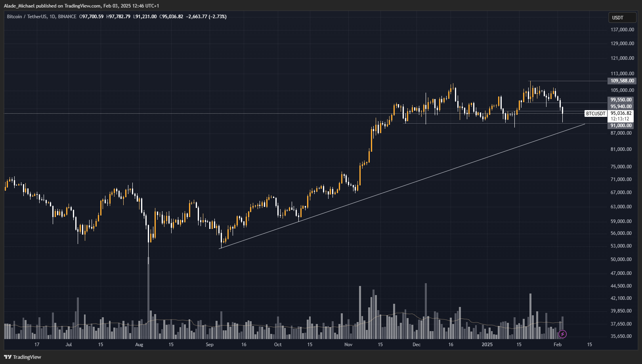The height and width of the screenshot is (364, 642).
Task: Click the Oct label on time axis
Action: click(x=278, y=345)
